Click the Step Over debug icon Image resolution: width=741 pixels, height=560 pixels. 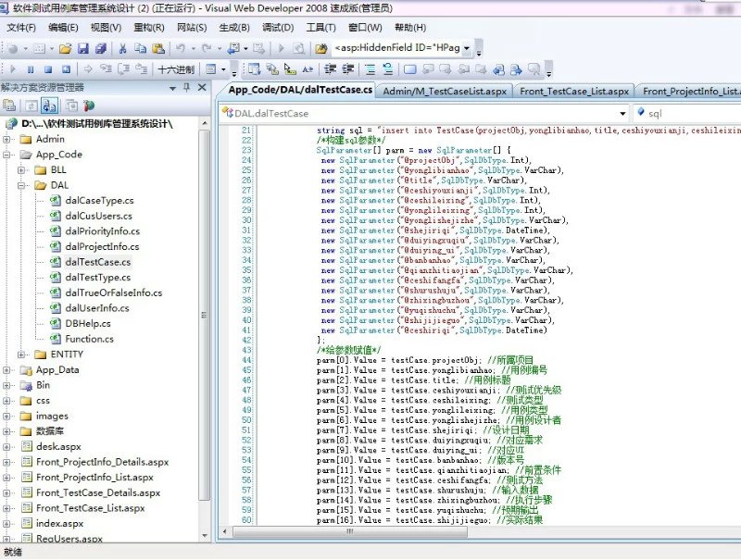click(124, 69)
